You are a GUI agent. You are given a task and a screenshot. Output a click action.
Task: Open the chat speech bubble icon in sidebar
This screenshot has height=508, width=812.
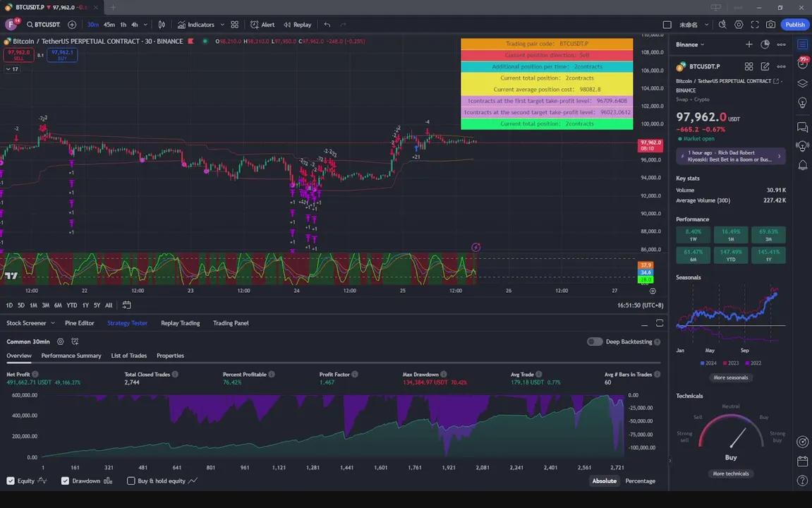point(803,126)
